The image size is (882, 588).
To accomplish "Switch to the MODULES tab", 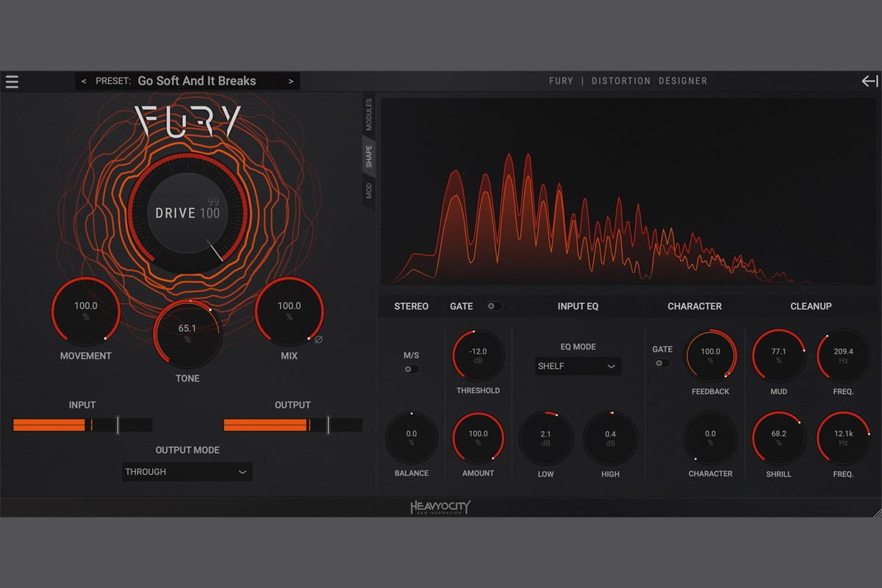I will click(369, 115).
